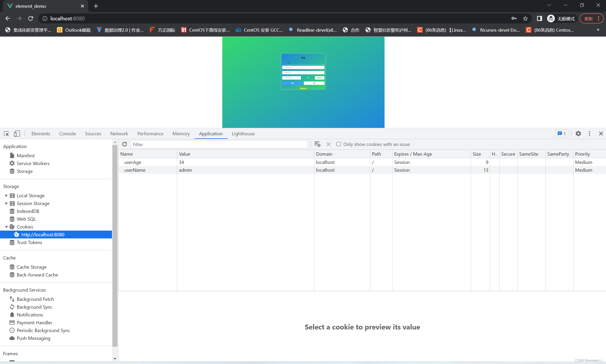Refresh the cookies list
Viewport: 606px width, 364px height.
coord(125,144)
